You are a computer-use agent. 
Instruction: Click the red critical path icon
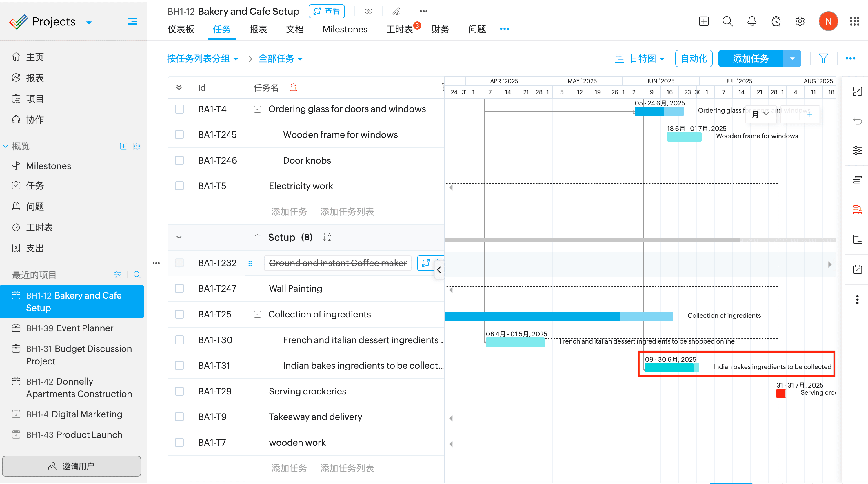857,210
